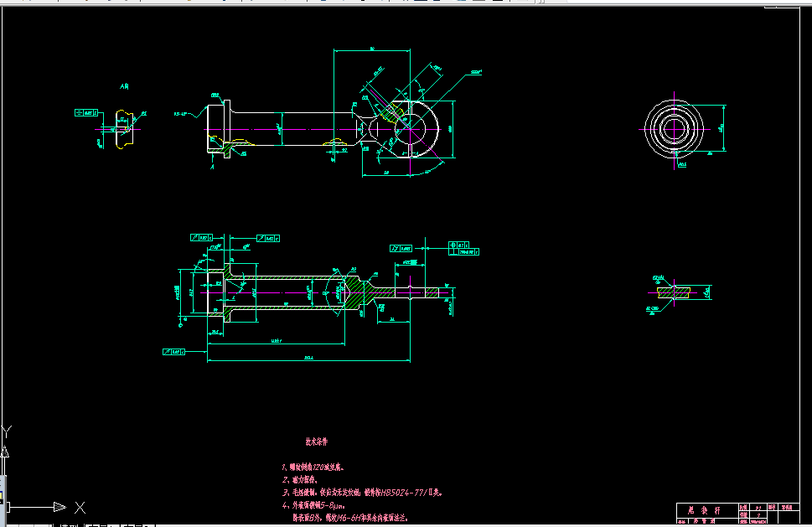The image size is (812, 527).
Task: Select technical note 2 line
Action: tap(300, 480)
